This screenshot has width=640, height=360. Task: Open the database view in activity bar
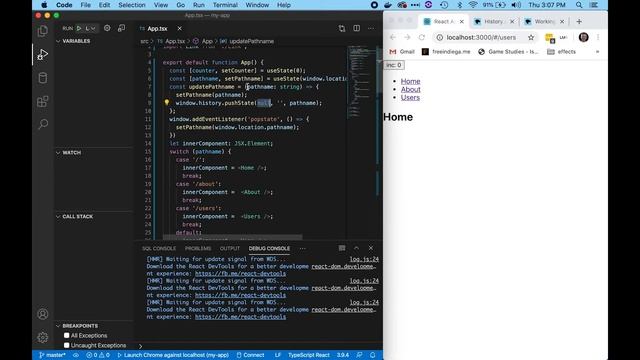[x=42, y=78]
